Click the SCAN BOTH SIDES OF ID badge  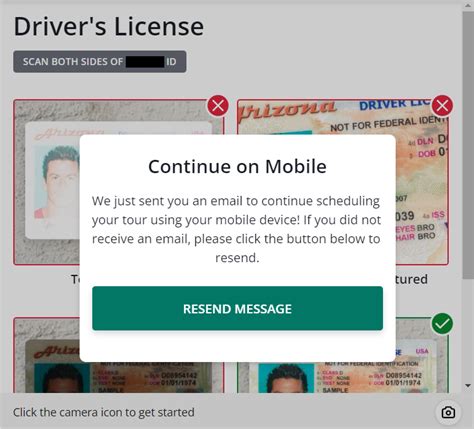(x=100, y=62)
